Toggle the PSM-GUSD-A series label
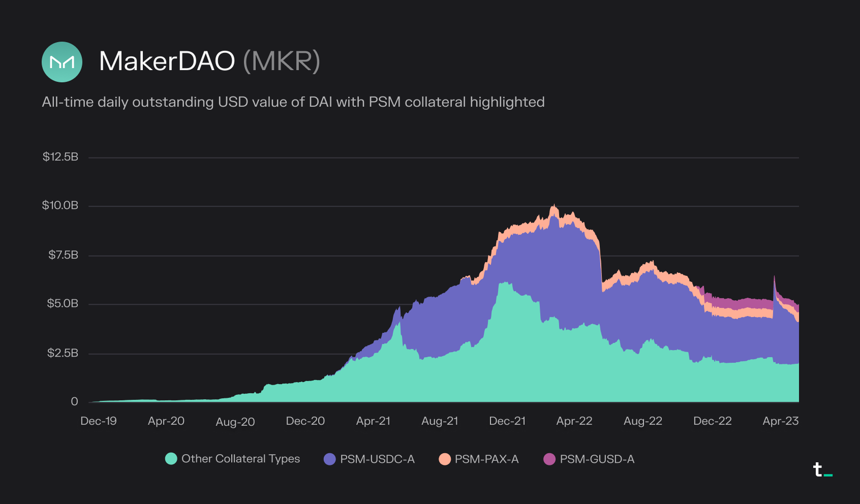This screenshot has width=860, height=504. click(597, 459)
